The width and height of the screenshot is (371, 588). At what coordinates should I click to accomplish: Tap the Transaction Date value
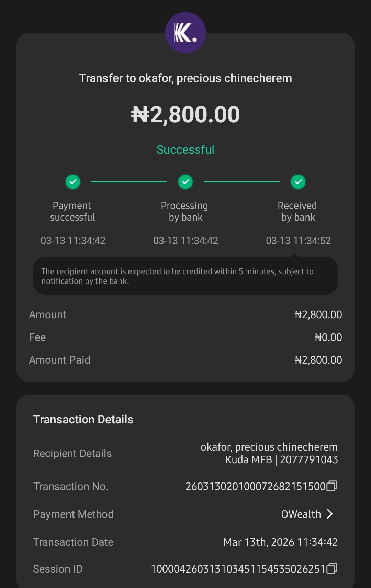click(280, 542)
